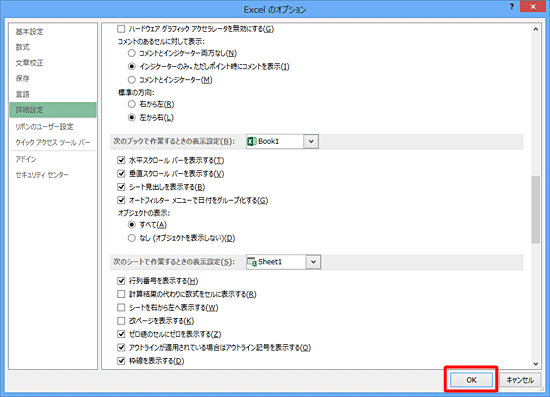550x397 pixels.
Task: Uncheck 水平スクロール バーを表示する
Action: click(x=121, y=160)
